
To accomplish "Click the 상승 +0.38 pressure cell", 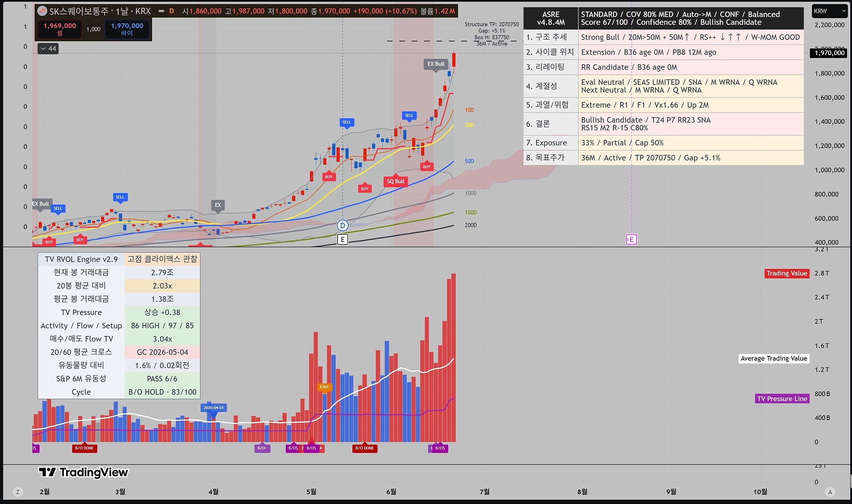I will tap(162, 312).
